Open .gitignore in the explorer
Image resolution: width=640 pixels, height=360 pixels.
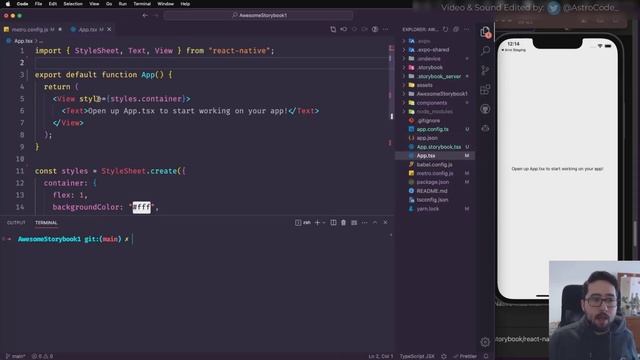pyautogui.click(x=435, y=120)
